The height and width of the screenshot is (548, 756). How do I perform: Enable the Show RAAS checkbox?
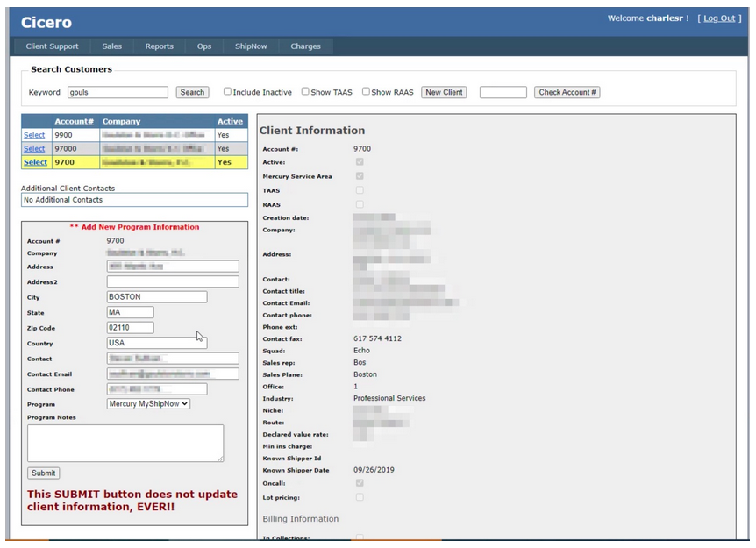366,91
